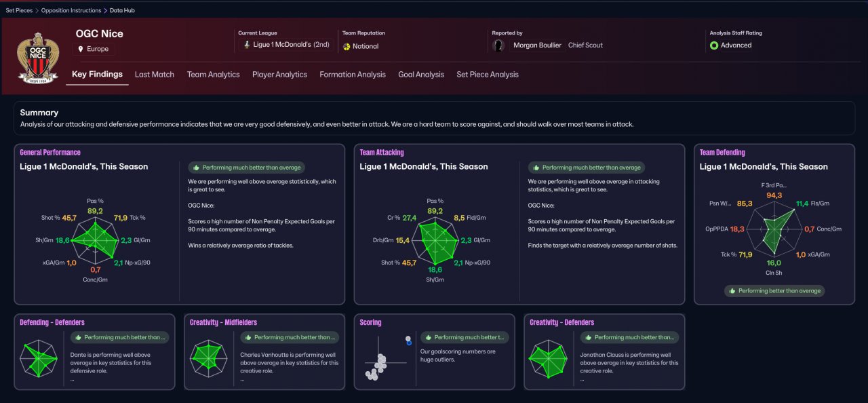Click the Chief Scout label

(585, 45)
